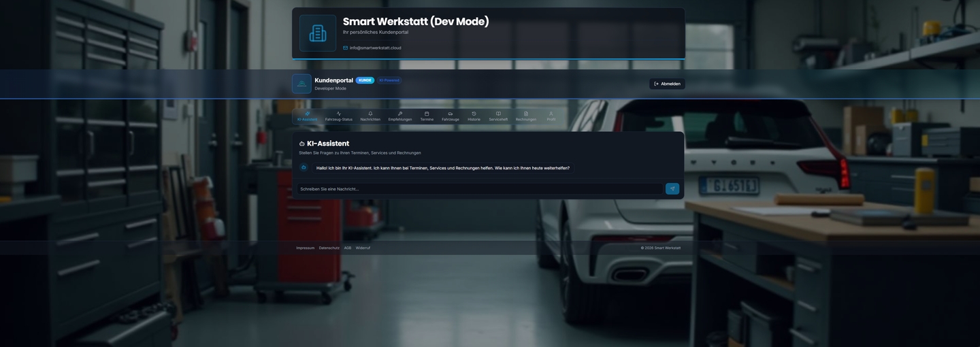
Task: Click the assistant avatar icon next to greeting
Action: 304,167
